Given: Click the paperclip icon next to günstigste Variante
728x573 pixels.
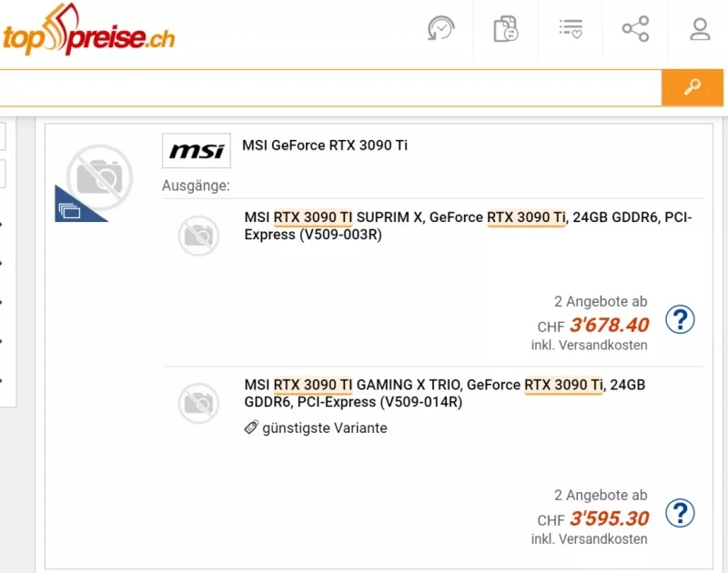Looking at the screenshot, I should (x=252, y=427).
